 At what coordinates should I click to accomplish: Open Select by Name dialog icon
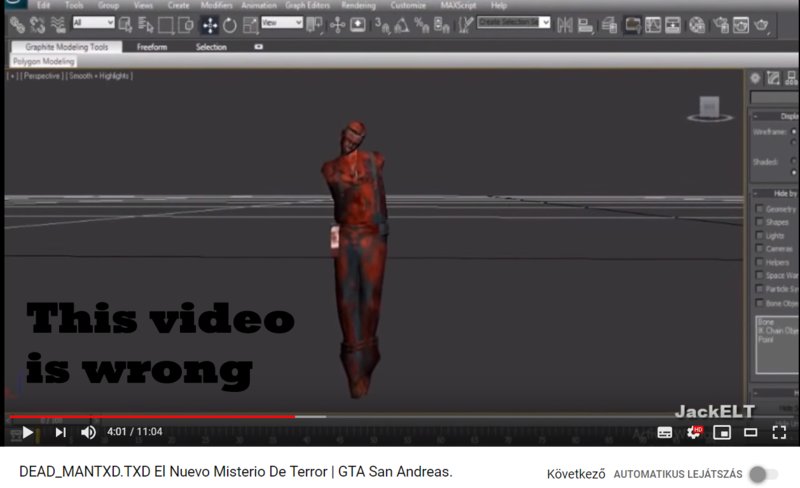coord(145,25)
